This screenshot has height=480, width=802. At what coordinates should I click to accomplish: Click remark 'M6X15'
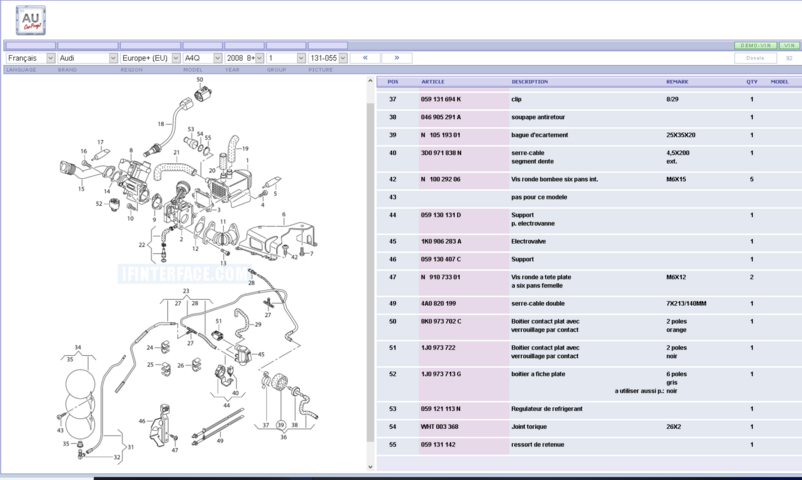[x=676, y=180]
